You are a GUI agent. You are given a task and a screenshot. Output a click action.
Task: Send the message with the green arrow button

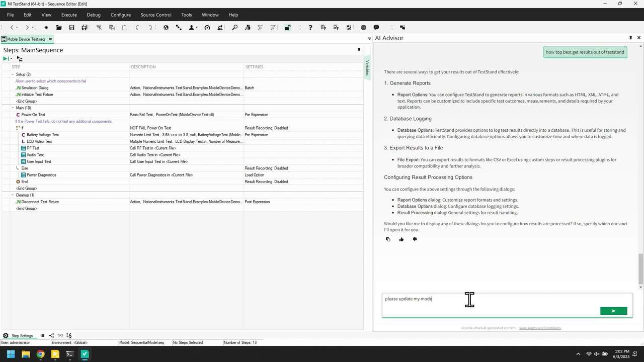[613, 311]
